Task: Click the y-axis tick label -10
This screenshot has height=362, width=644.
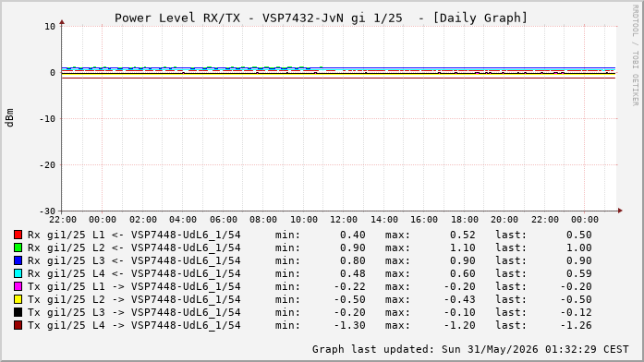Action: pos(47,118)
